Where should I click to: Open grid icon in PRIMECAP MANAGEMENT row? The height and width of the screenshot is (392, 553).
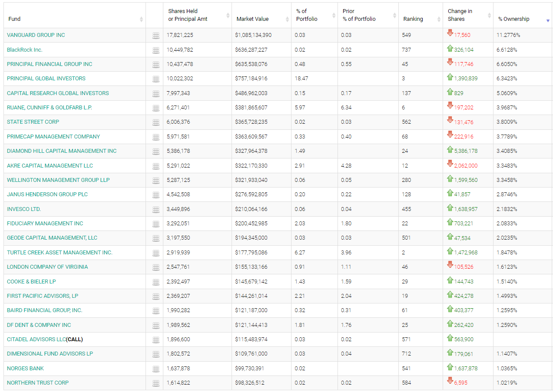156,137
